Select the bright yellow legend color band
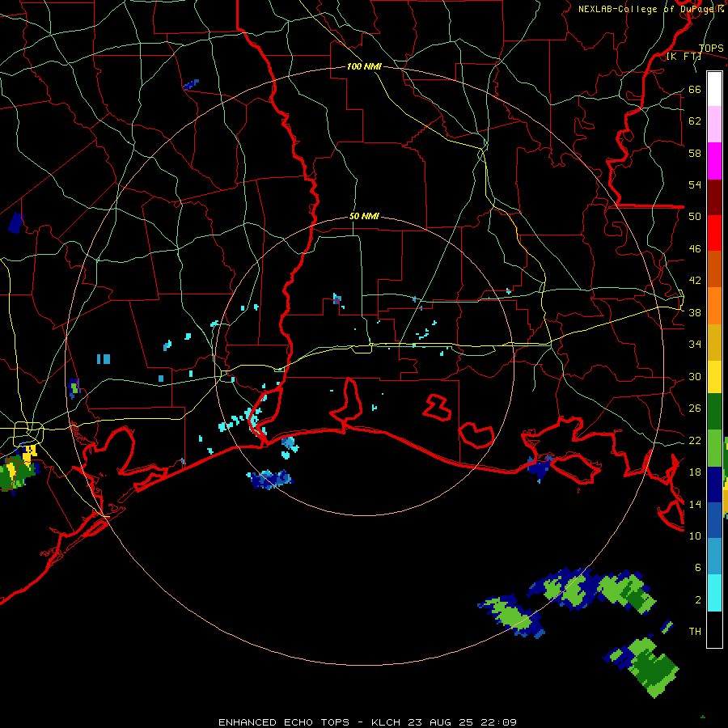 tap(714, 377)
